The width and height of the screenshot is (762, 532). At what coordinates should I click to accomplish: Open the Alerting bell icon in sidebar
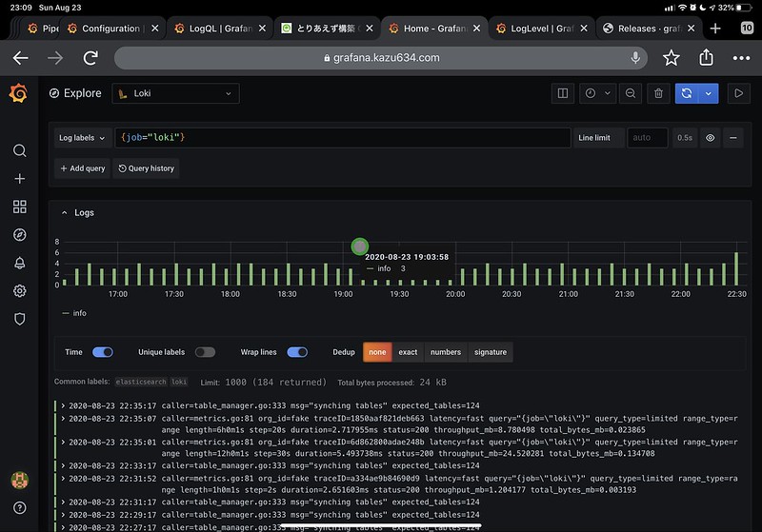19,263
